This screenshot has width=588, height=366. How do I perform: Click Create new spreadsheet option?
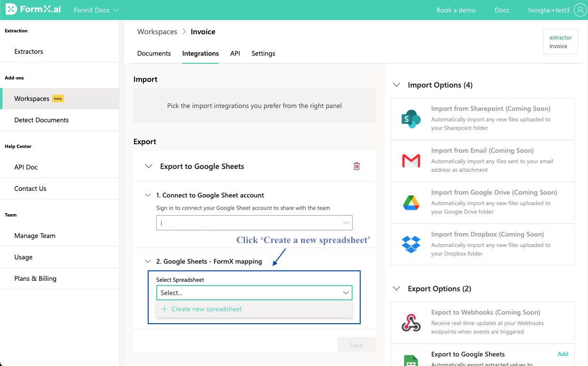coord(254,309)
